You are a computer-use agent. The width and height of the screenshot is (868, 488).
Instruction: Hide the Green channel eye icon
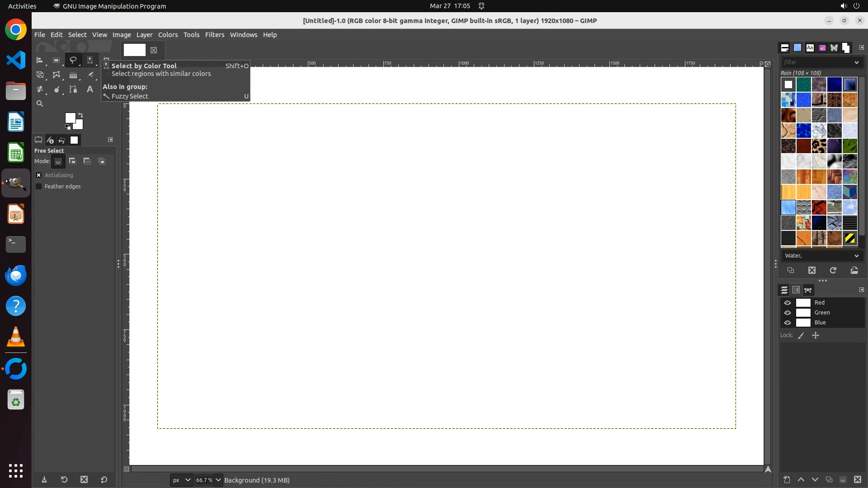click(788, 313)
